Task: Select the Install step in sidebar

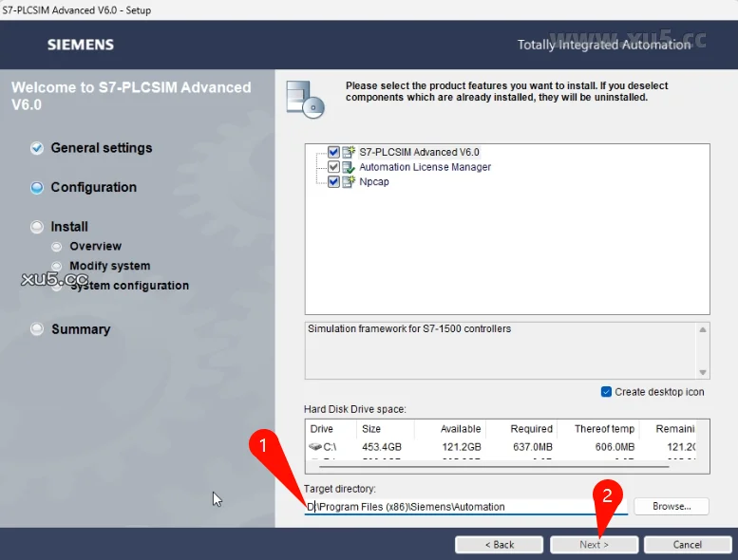Action: (69, 227)
